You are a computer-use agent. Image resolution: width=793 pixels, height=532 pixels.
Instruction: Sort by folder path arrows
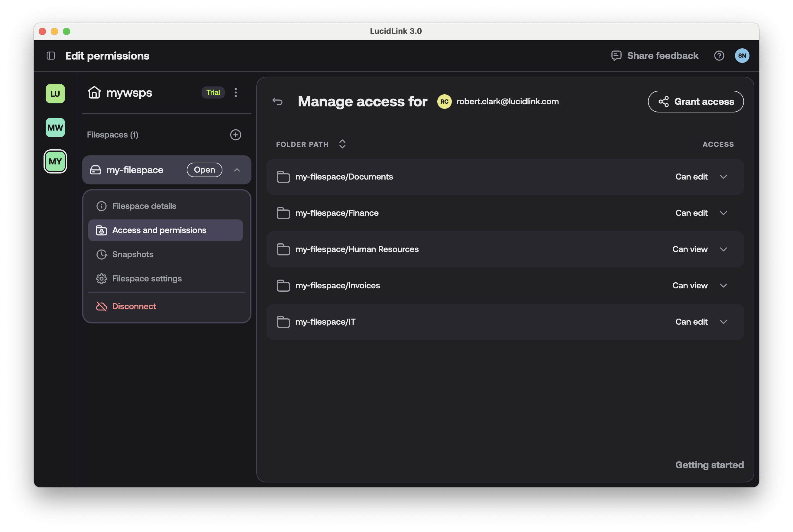click(342, 144)
